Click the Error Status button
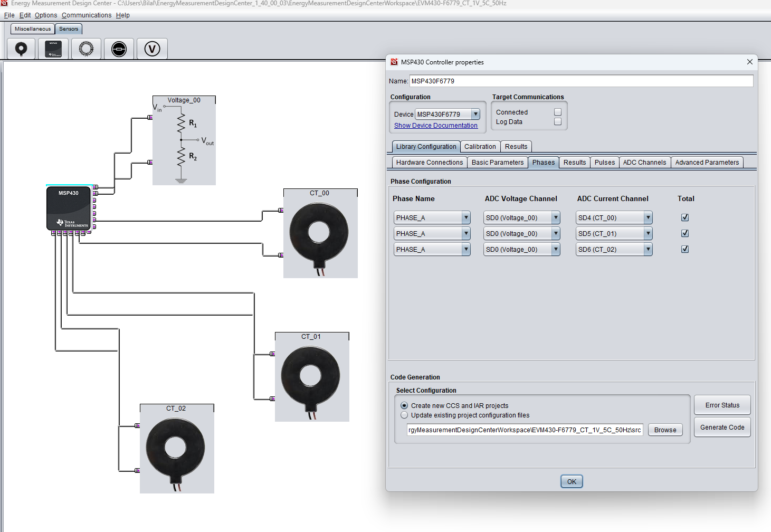The width and height of the screenshot is (771, 532). [x=722, y=405]
